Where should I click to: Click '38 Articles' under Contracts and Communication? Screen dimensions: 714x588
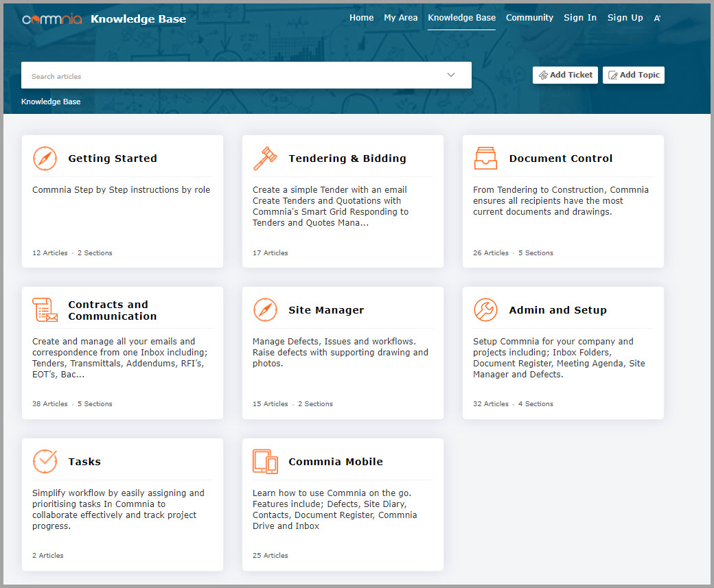(50, 404)
